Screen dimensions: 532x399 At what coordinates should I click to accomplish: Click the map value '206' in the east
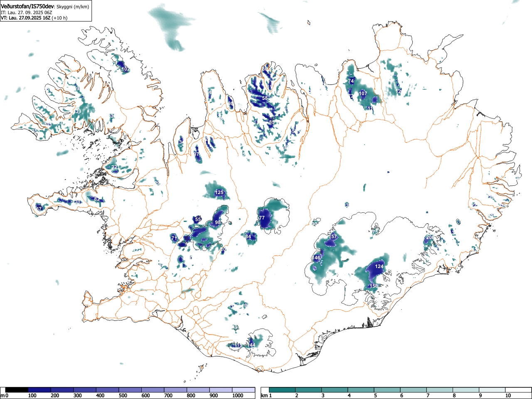point(430,237)
